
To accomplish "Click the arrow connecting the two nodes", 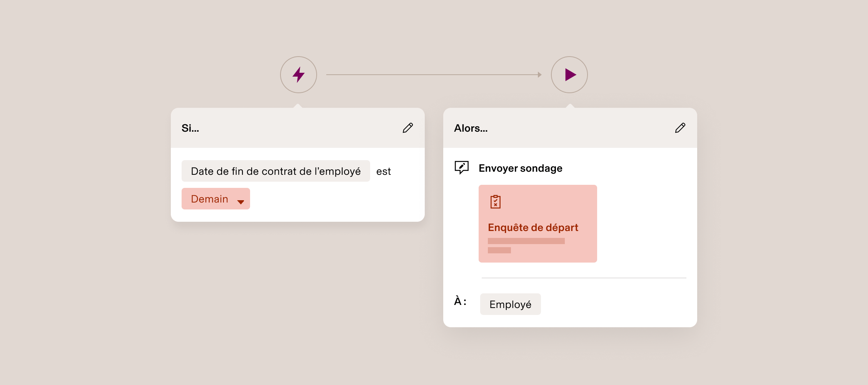I will coord(434,75).
